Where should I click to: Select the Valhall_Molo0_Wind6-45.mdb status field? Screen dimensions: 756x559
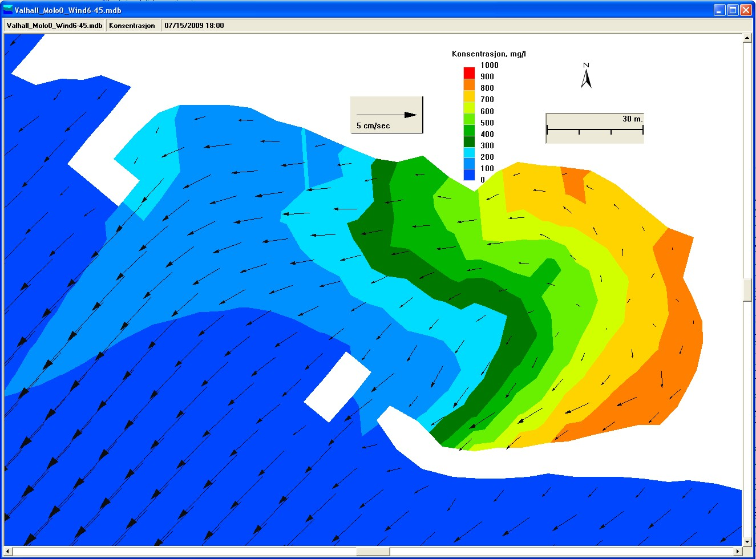coord(55,26)
